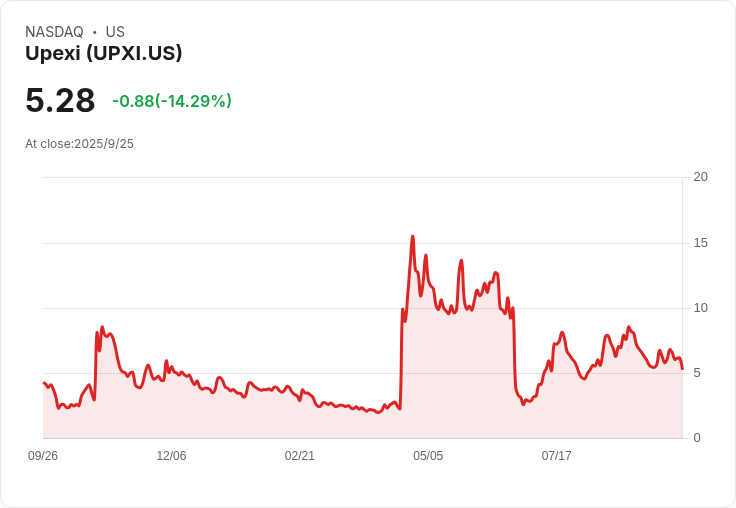Viewport: 736px width, 508px height.
Task: Click the highest peak of the price line
Action: point(413,237)
